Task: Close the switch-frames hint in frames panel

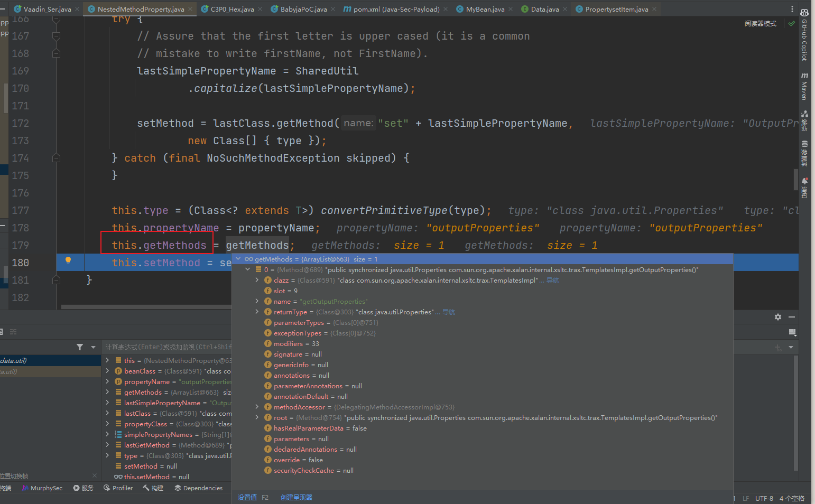Action: (x=95, y=476)
